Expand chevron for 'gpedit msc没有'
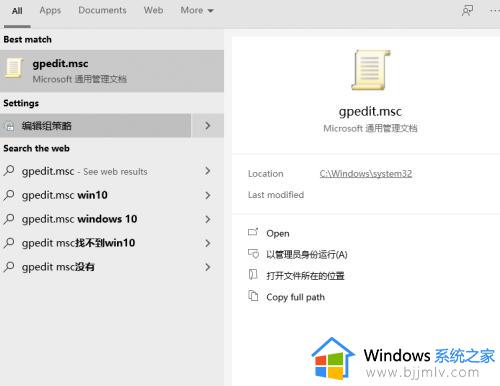500x386 pixels. click(208, 267)
